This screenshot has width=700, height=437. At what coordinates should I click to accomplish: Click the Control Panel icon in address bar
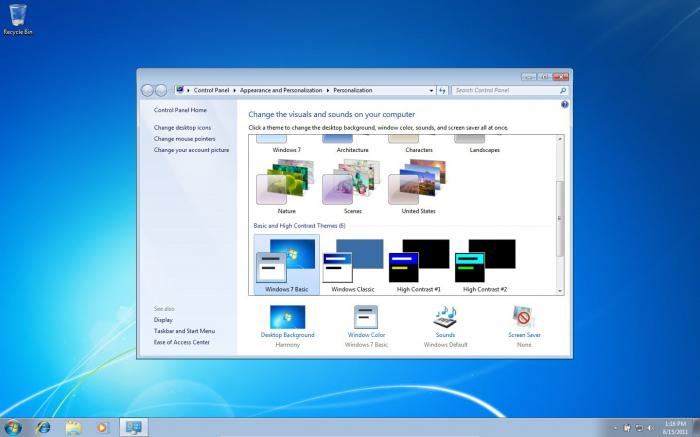click(180, 90)
